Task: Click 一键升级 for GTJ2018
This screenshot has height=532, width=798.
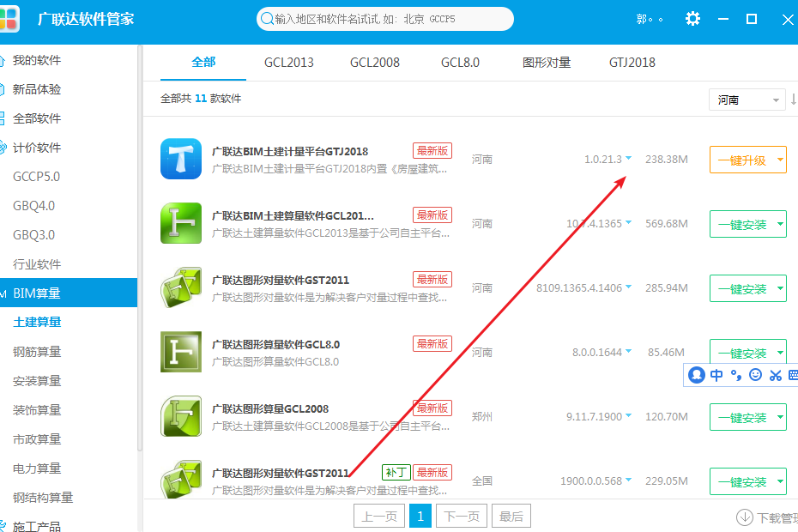Action: pos(742,160)
